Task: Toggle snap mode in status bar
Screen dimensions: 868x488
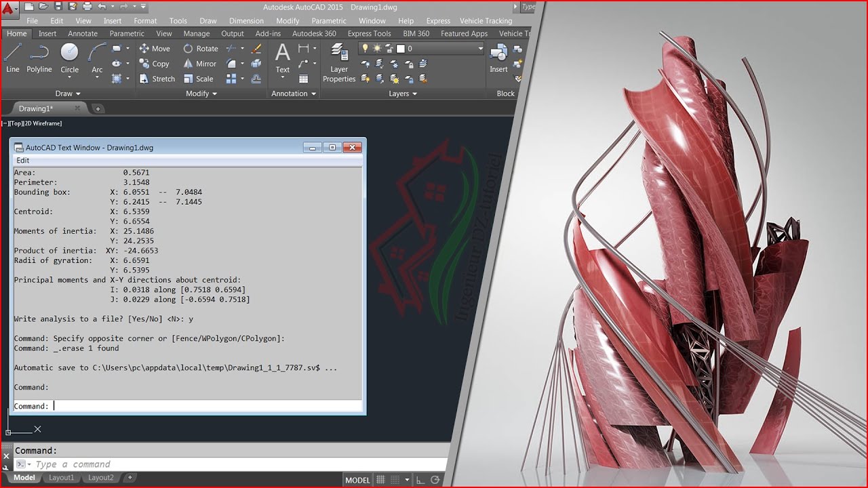Action: tap(395, 480)
